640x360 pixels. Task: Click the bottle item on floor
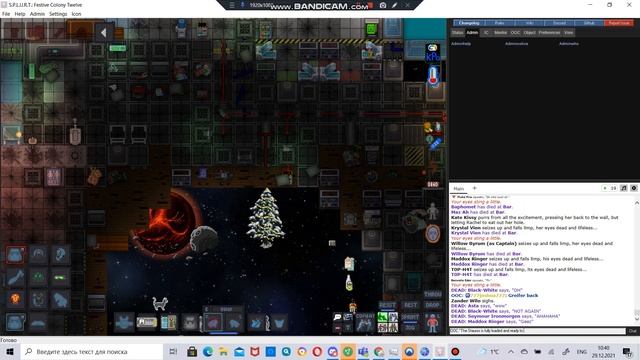pyautogui.click(x=349, y=283)
